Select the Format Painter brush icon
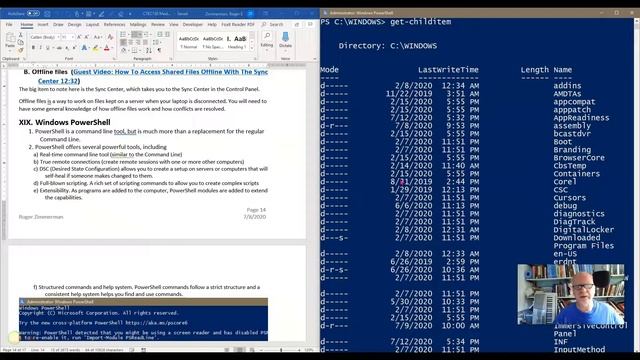 [x=21, y=50]
